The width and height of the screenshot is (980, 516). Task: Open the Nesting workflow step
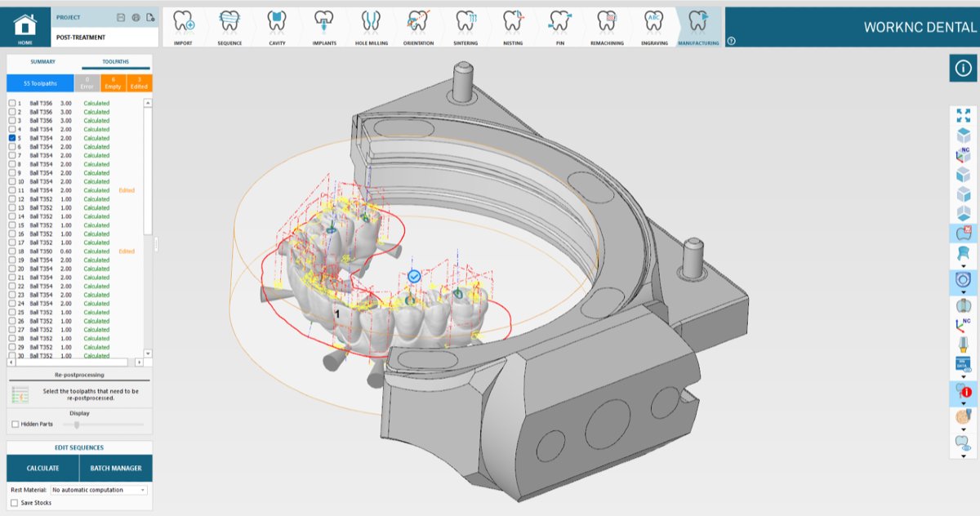tap(513, 27)
